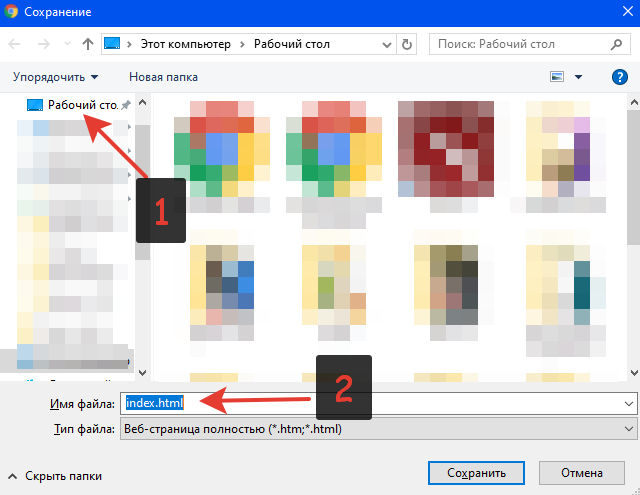The width and height of the screenshot is (640, 495).
Task: Open the view options dropdown arrow
Action: [x=578, y=77]
